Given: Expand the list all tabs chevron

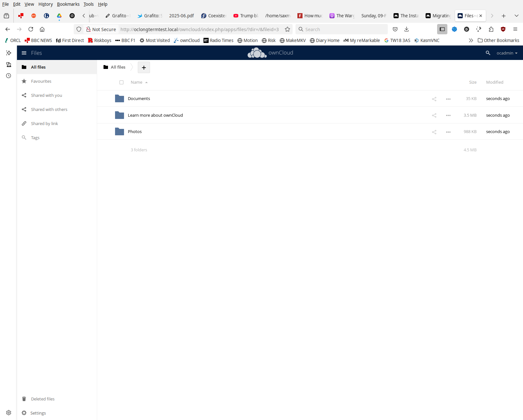Looking at the screenshot, I should tap(516, 16).
